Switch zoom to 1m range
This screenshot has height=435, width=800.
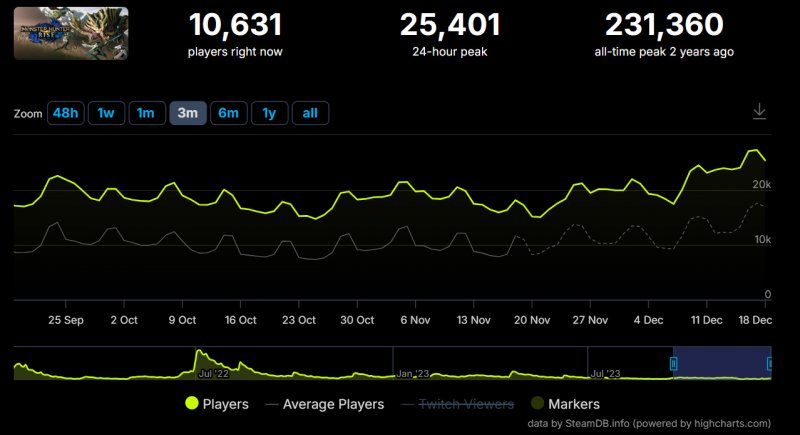(146, 113)
